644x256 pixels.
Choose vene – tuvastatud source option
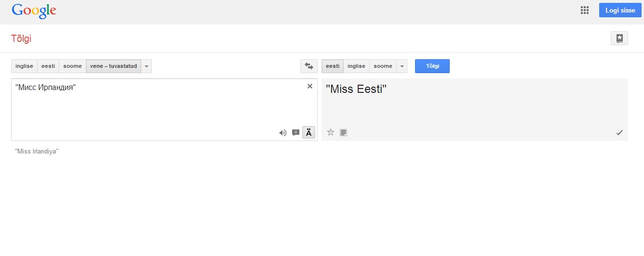[x=113, y=66]
